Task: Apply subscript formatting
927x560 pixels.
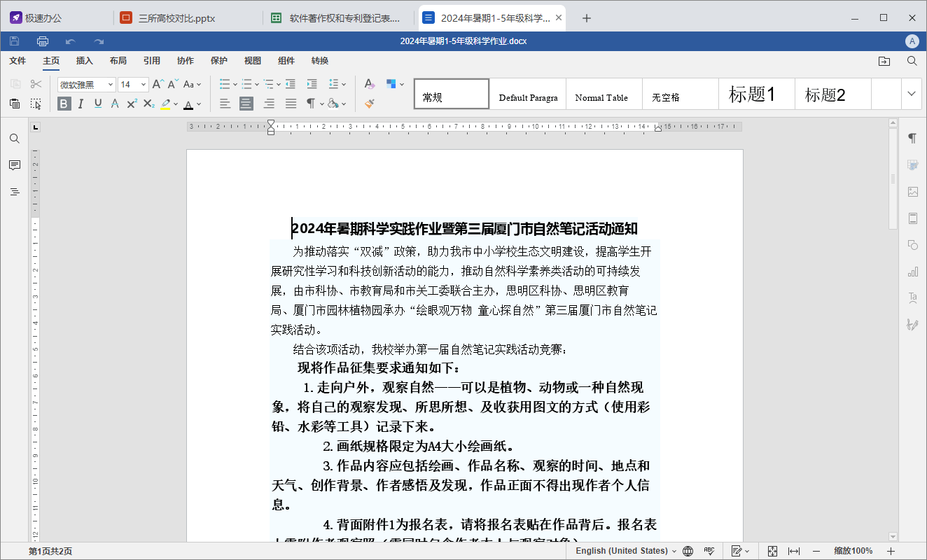Action: [148, 104]
